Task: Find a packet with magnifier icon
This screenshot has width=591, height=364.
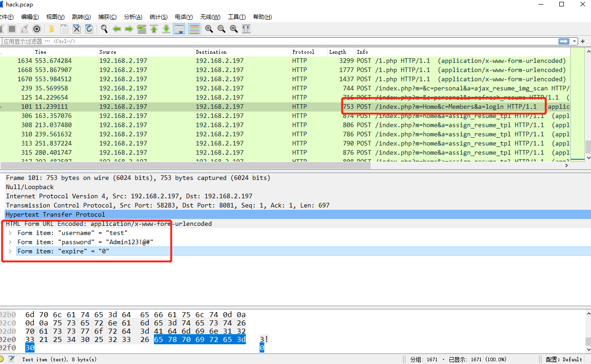Action: pyautogui.click(x=104, y=29)
